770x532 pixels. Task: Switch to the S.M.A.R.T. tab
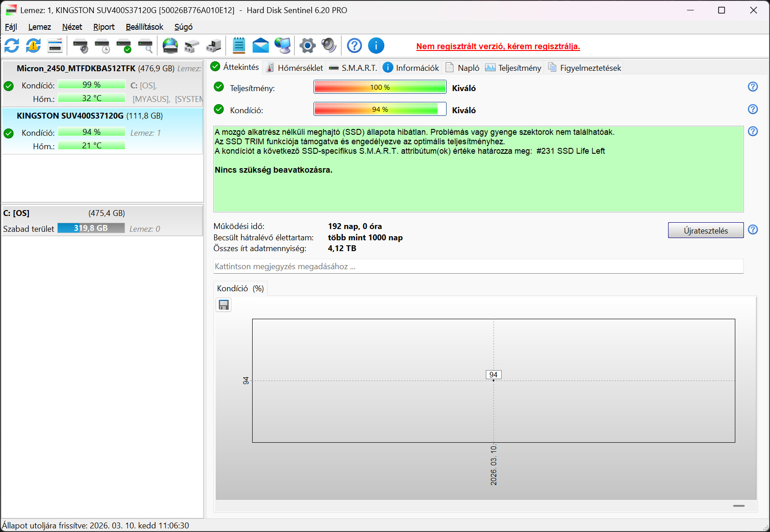(x=353, y=68)
